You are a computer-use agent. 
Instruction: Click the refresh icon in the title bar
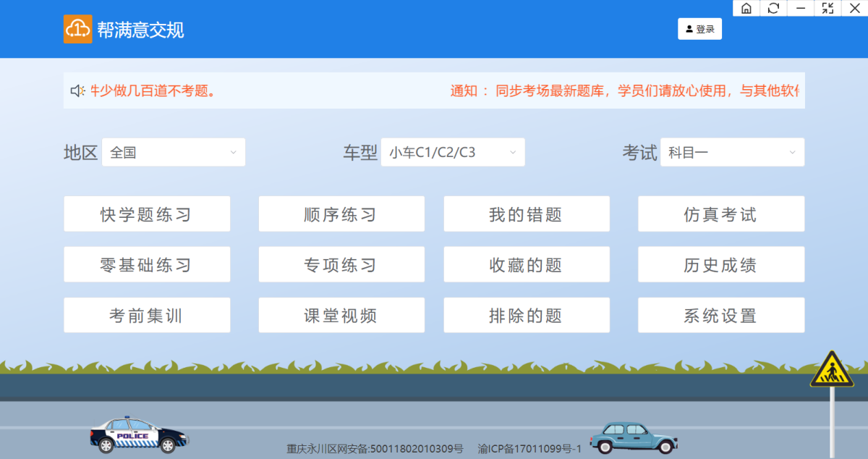pyautogui.click(x=773, y=8)
